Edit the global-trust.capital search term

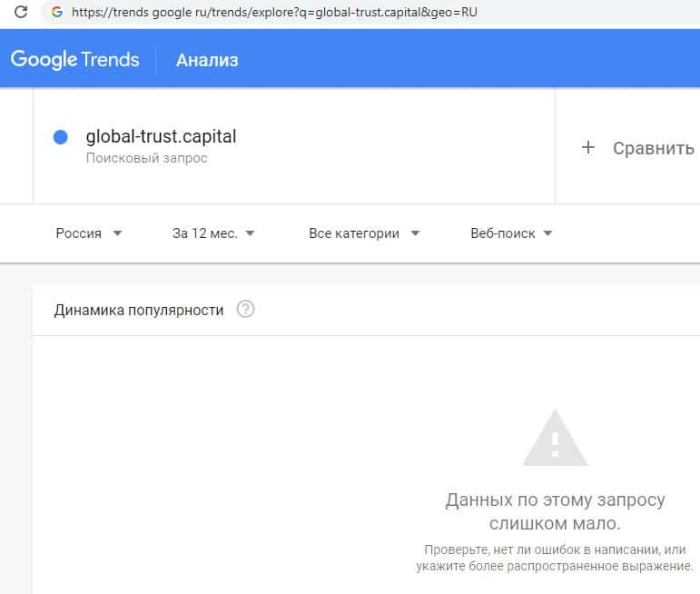tap(161, 137)
